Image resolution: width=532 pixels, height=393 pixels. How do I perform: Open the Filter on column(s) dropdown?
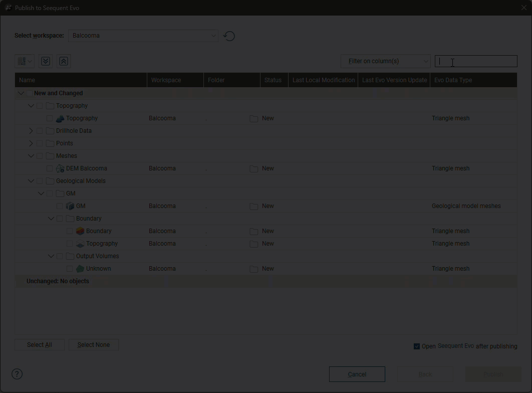coord(385,61)
